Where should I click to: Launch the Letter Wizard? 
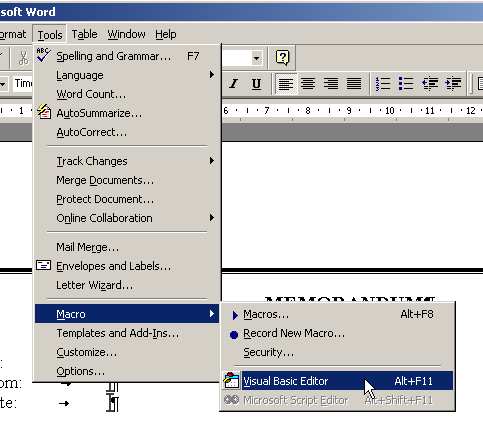[127, 285]
